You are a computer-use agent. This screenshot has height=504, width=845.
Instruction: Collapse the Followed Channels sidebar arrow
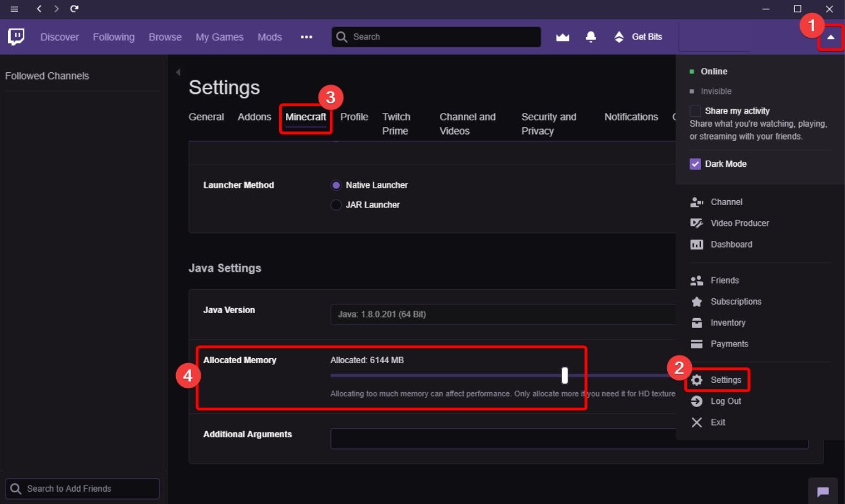[178, 72]
